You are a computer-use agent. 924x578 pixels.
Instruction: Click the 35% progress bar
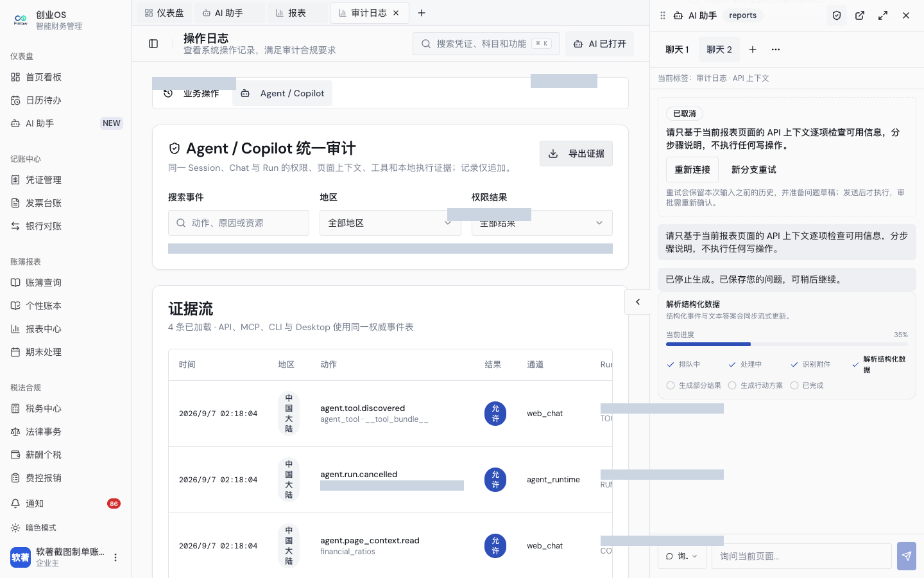[x=787, y=344]
